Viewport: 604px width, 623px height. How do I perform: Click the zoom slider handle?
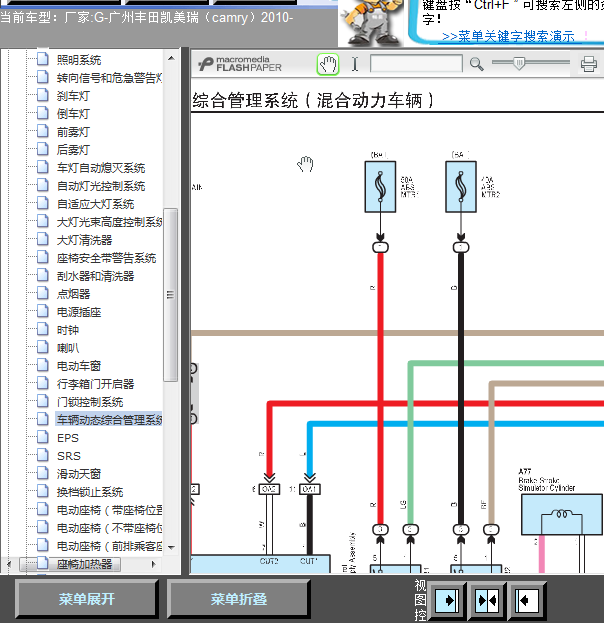pos(519,63)
